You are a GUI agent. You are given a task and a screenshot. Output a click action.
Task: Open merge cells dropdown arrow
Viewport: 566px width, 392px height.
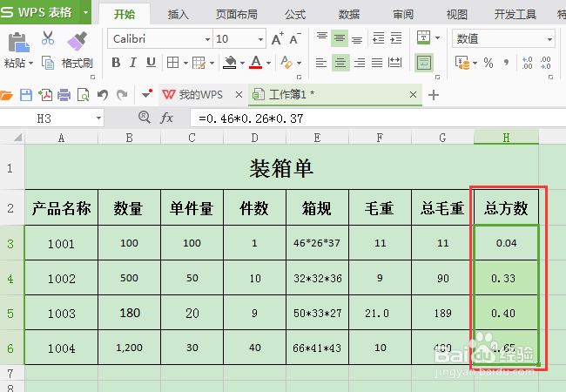(437, 37)
